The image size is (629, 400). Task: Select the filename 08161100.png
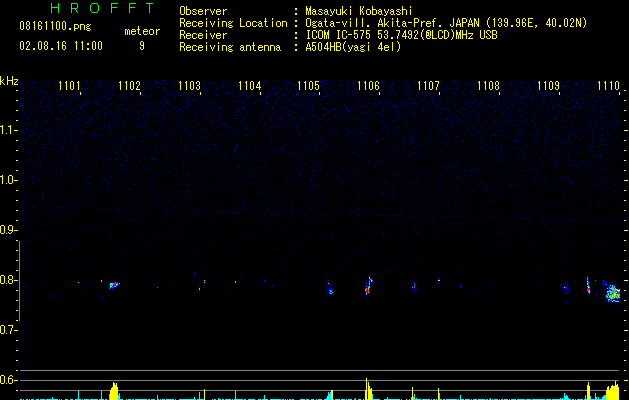[x=55, y=27]
